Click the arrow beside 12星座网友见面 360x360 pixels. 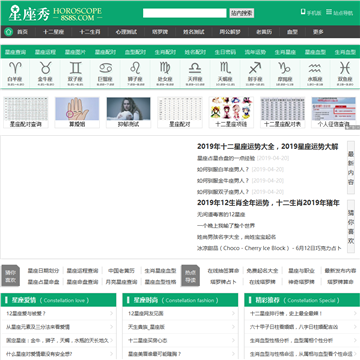click(x=233, y=314)
